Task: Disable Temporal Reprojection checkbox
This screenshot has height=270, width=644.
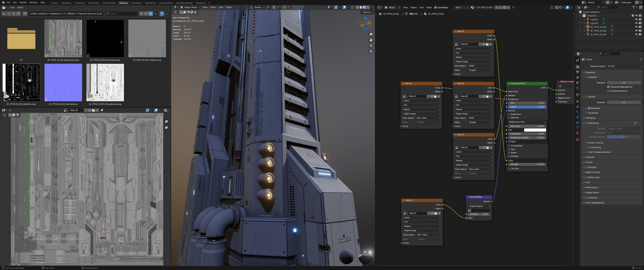Action: [x=608, y=87]
